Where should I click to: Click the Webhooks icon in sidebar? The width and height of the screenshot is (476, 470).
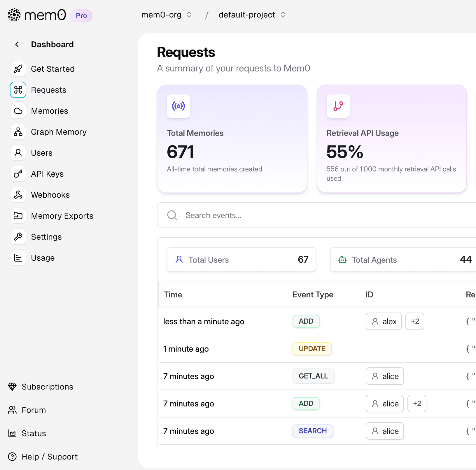[x=18, y=195]
